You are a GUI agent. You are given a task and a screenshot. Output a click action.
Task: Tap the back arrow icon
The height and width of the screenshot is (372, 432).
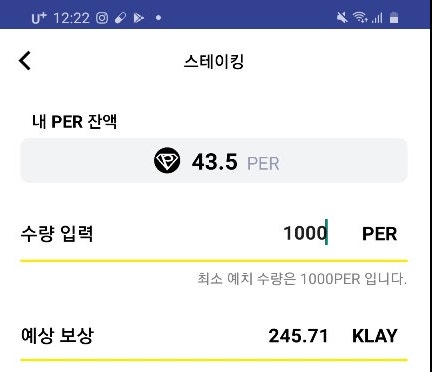point(25,61)
